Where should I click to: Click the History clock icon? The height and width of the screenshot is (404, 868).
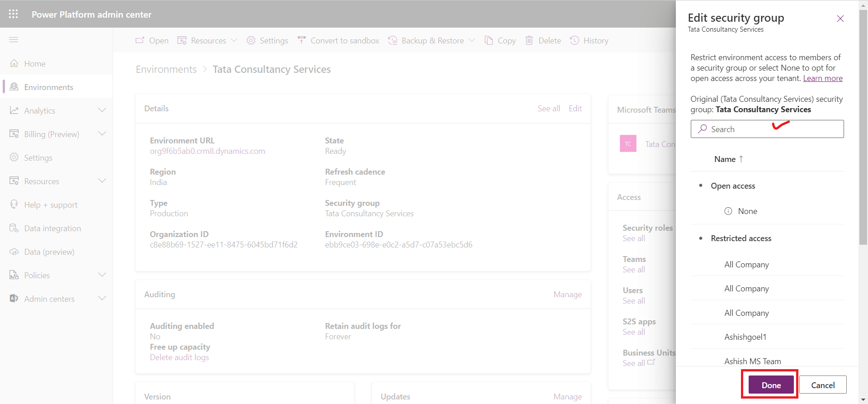click(575, 40)
